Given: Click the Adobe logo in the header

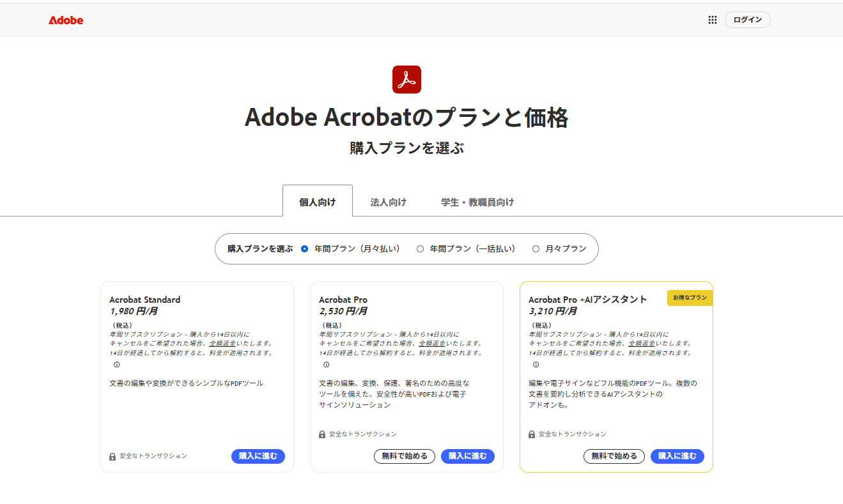Looking at the screenshot, I should [x=66, y=20].
